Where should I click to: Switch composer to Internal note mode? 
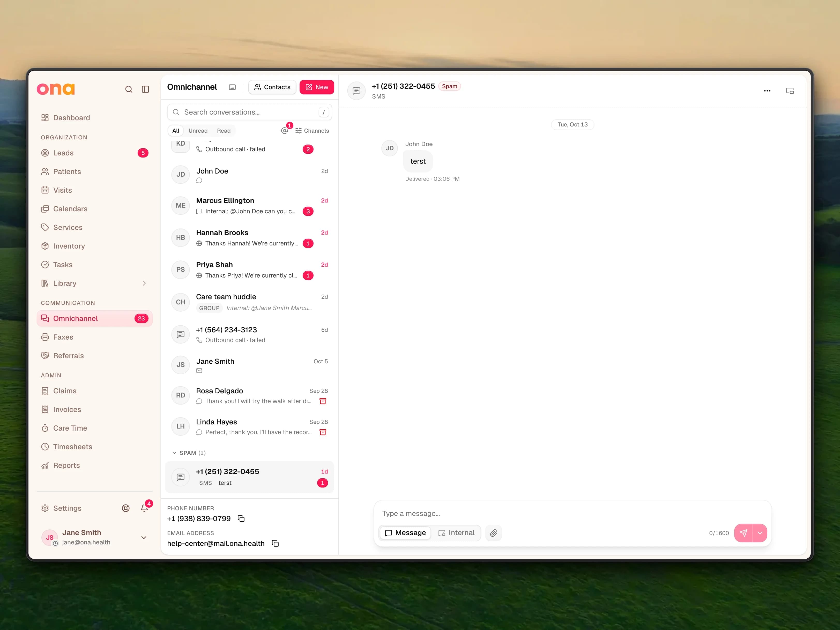(x=456, y=533)
